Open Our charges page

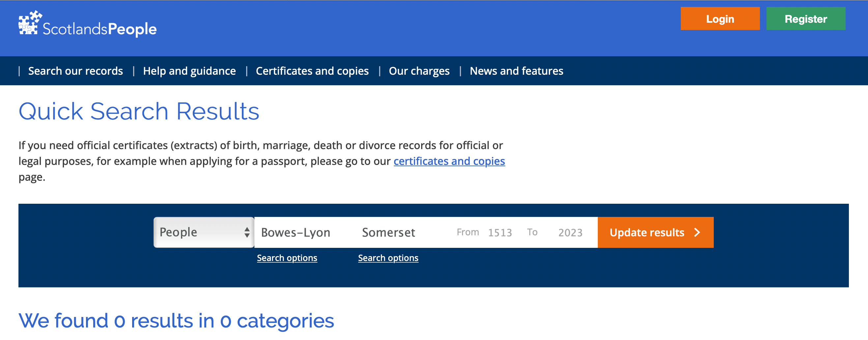[419, 71]
